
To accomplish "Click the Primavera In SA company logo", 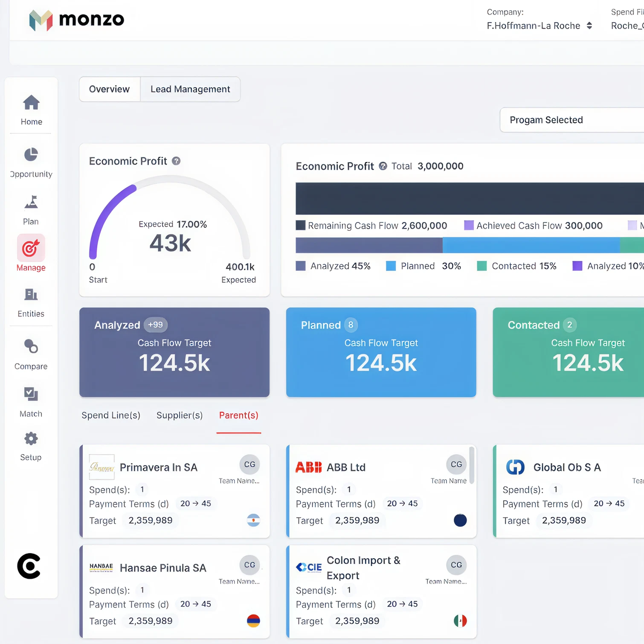I will coord(102,467).
